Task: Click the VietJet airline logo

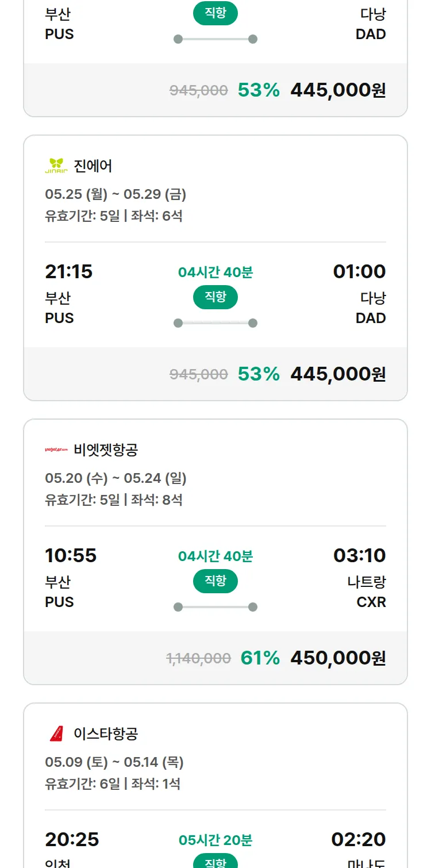Action: [56, 450]
